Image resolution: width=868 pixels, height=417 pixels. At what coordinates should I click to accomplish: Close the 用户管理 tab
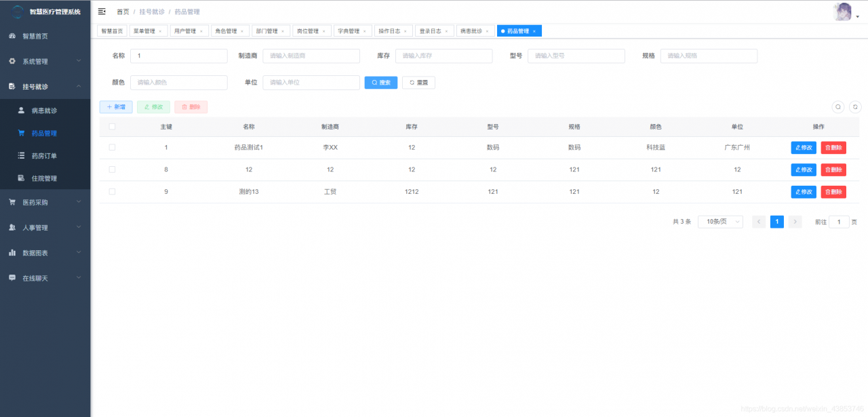click(x=201, y=31)
